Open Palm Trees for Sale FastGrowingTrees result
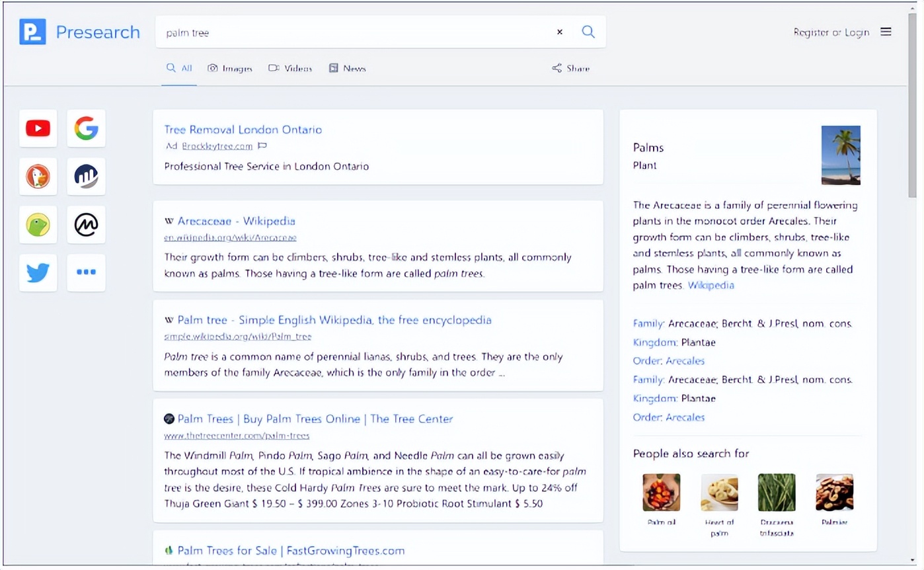The image size is (924, 570). [x=291, y=550]
